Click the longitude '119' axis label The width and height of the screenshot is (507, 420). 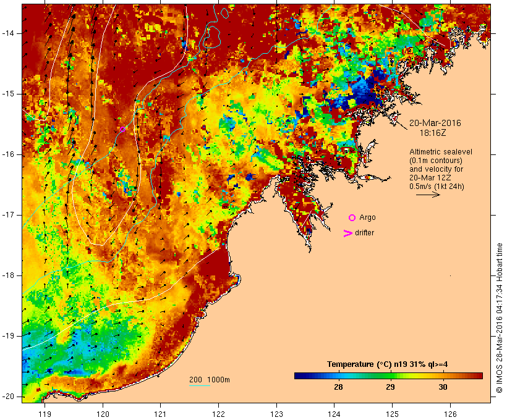45,414
